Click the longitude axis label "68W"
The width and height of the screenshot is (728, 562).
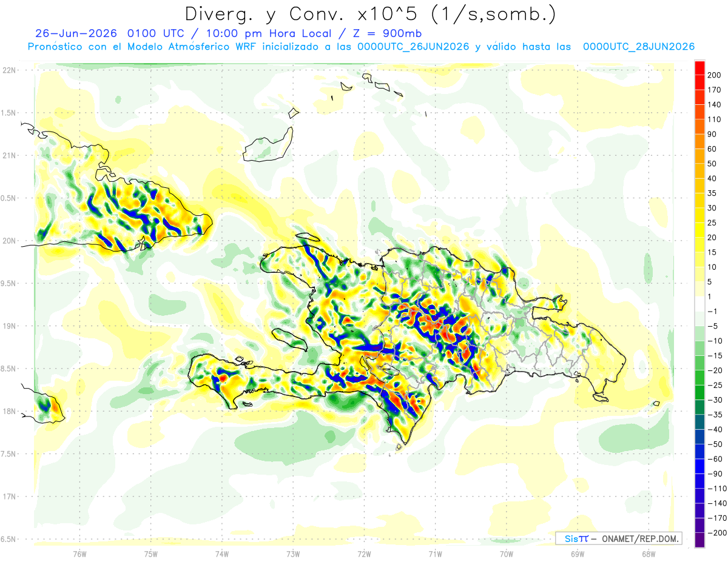(649, 554)
